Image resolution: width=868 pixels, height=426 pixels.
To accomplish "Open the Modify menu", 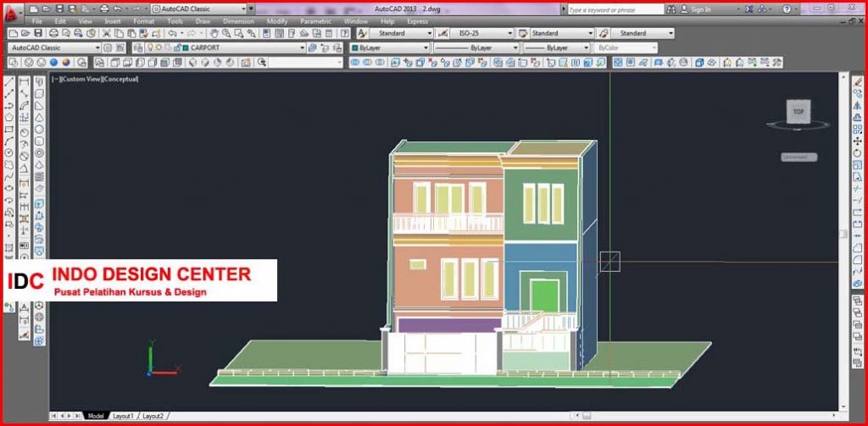I will coord(277,21).
